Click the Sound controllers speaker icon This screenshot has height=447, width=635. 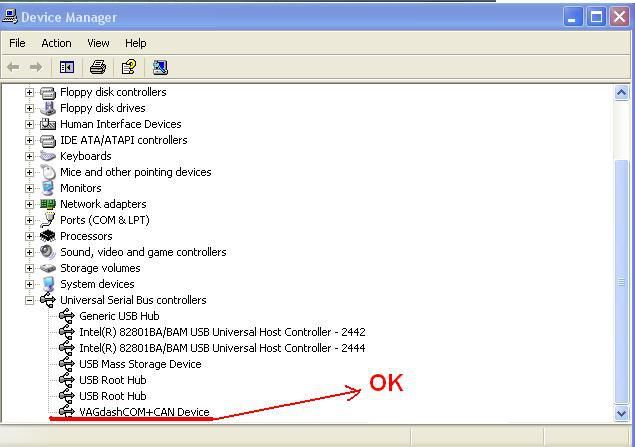[48, 252]
